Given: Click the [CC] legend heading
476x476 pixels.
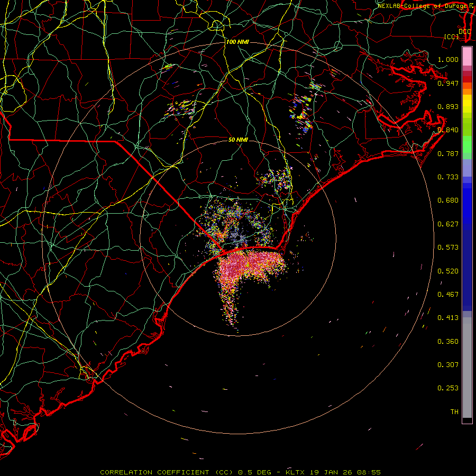Looking at the screenshot, I should [452, 36].
